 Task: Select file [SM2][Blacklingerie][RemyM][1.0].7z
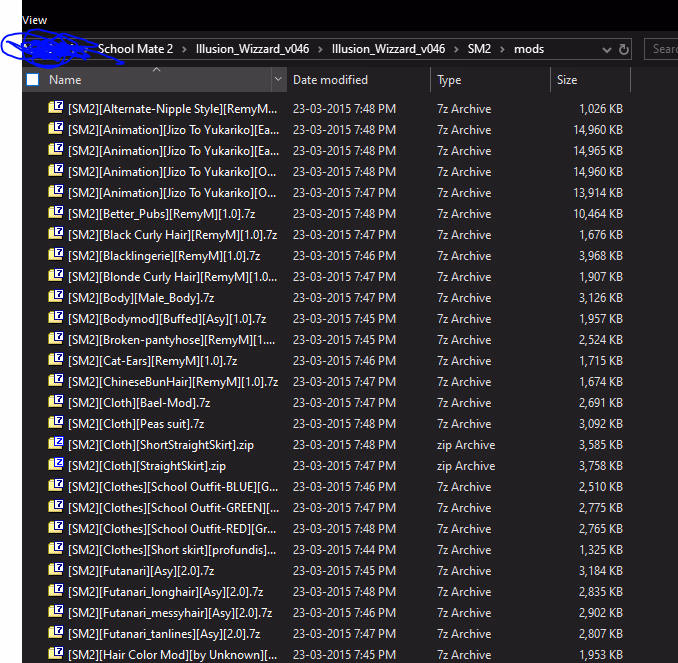164,256
